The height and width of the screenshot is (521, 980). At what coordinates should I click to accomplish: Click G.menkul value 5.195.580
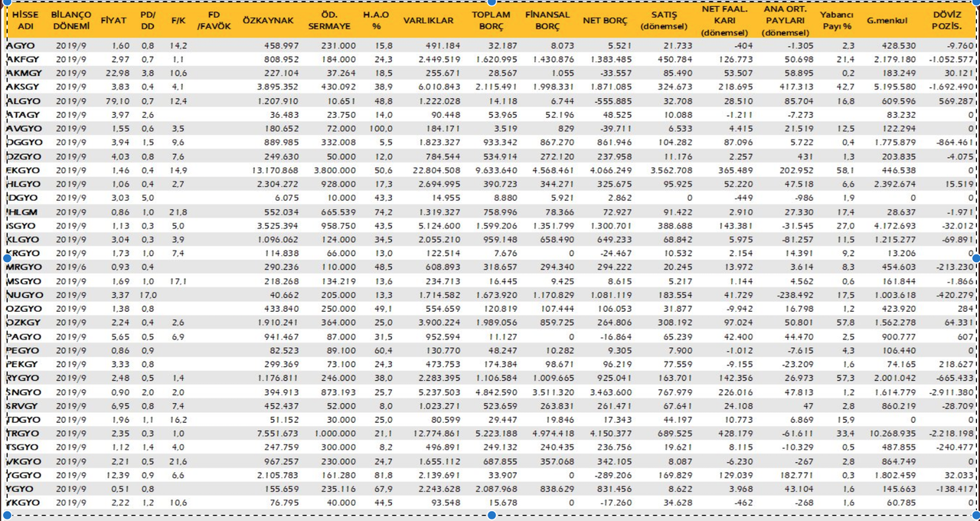click(x=893, y=87)
